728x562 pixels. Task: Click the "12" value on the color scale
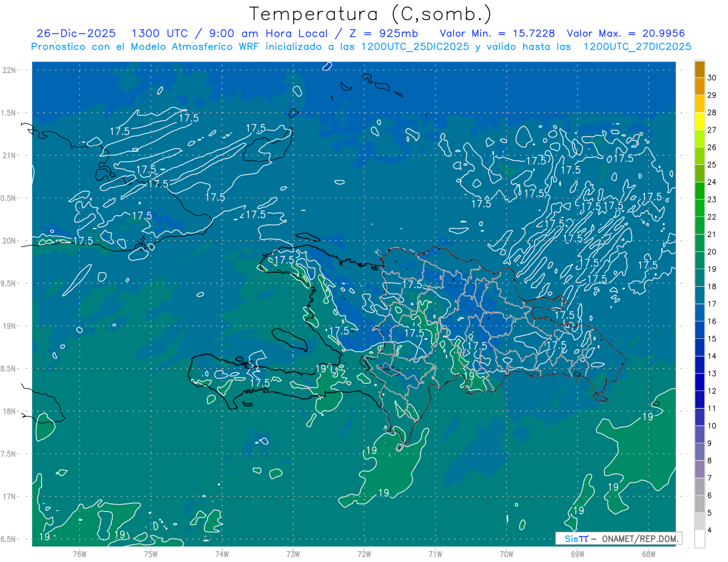[x=712, y=390]
